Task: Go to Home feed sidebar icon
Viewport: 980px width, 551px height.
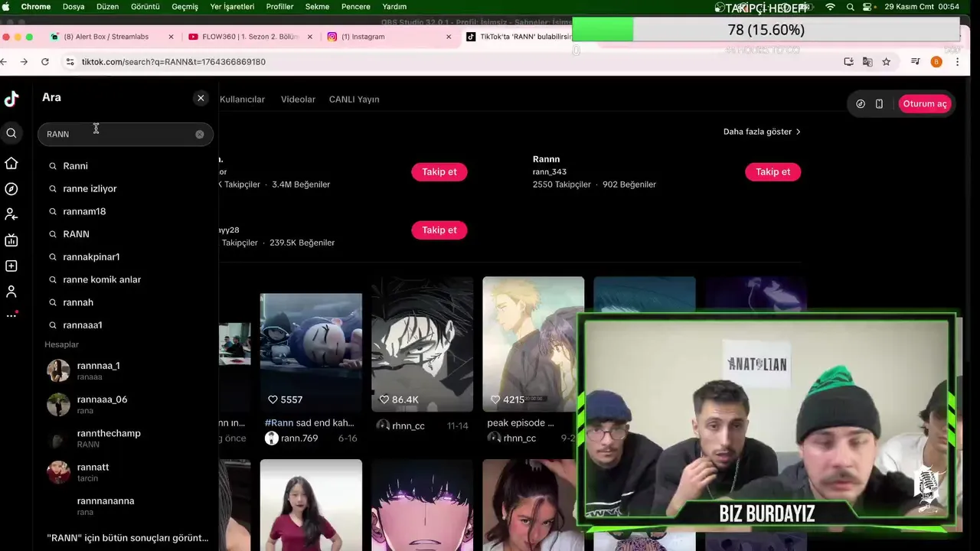Action: (11, 163)
